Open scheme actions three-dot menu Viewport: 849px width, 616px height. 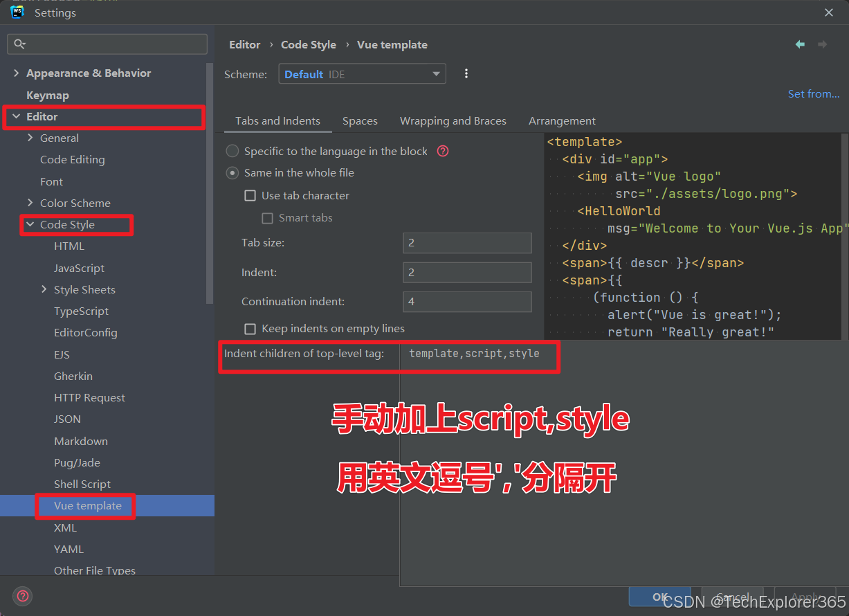coord(466,74)
